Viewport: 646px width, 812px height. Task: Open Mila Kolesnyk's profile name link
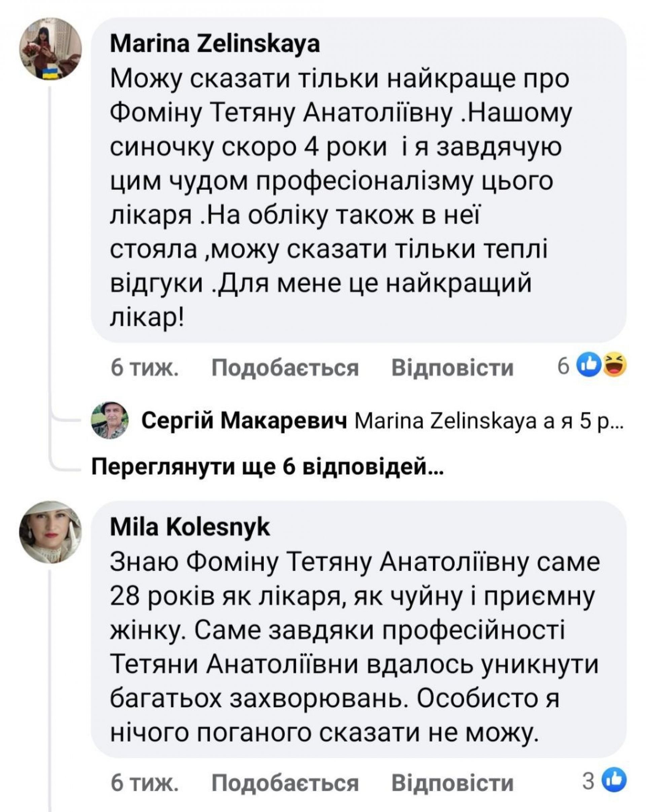(x=190, y=527)
